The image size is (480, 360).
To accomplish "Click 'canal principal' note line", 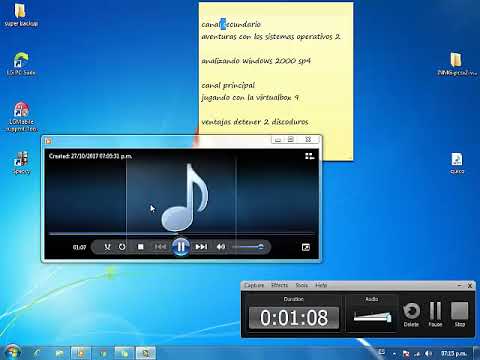I will tap(228, 85).
